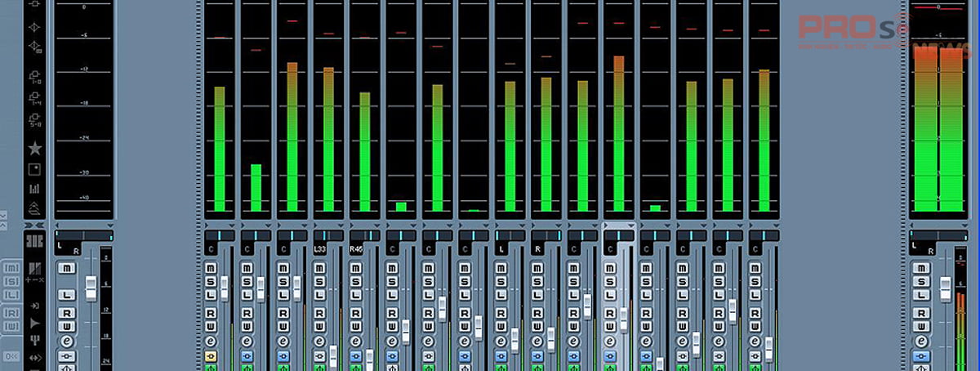Click the fader handle on leftmost input channel
The width and height of the screenshot is (980, 371).
(91, 288)
